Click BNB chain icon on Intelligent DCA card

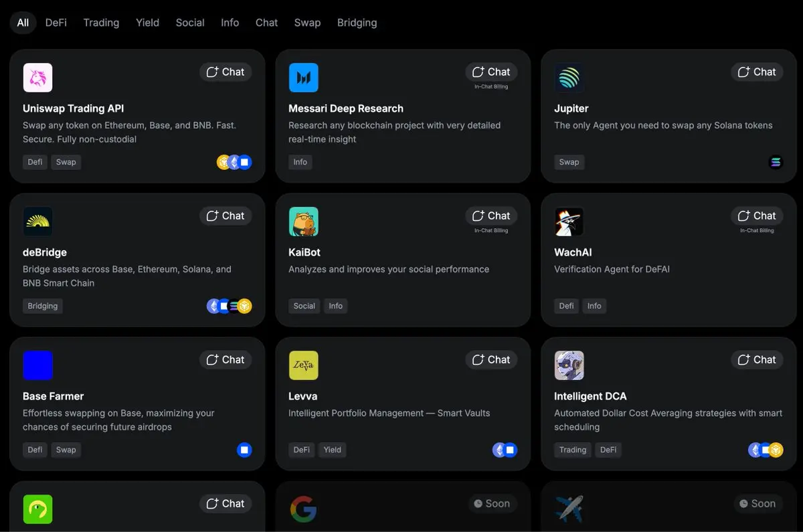point(776,450)
